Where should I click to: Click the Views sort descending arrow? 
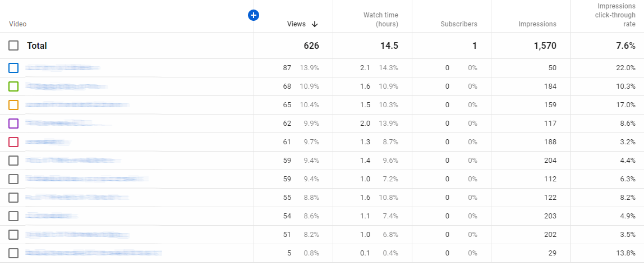click(x=315, y=24)
